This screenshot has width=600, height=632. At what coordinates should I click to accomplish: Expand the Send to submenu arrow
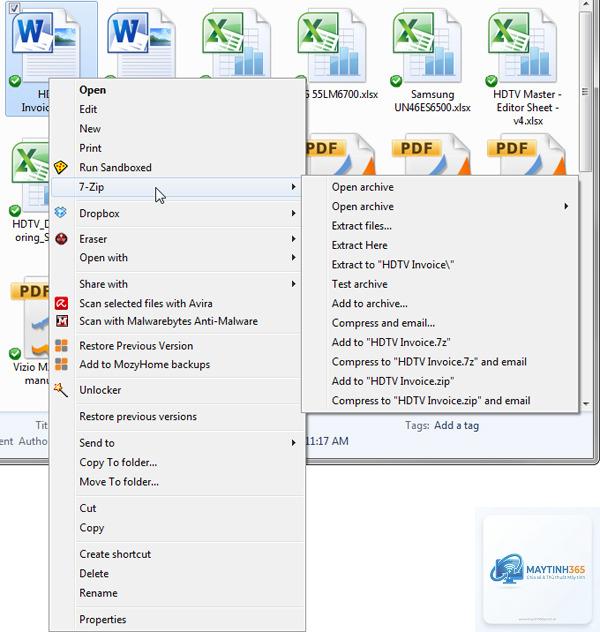[x=293, y=443]
